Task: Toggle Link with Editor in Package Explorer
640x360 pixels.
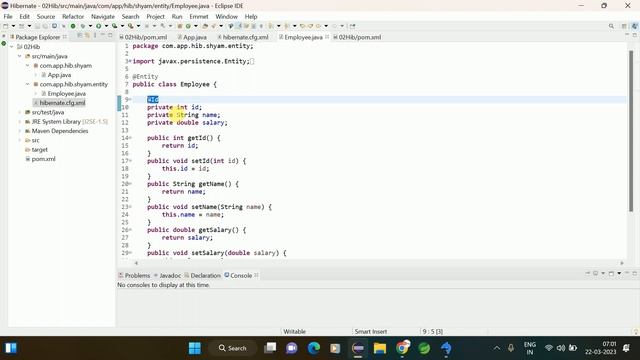Action: (87, 36)
